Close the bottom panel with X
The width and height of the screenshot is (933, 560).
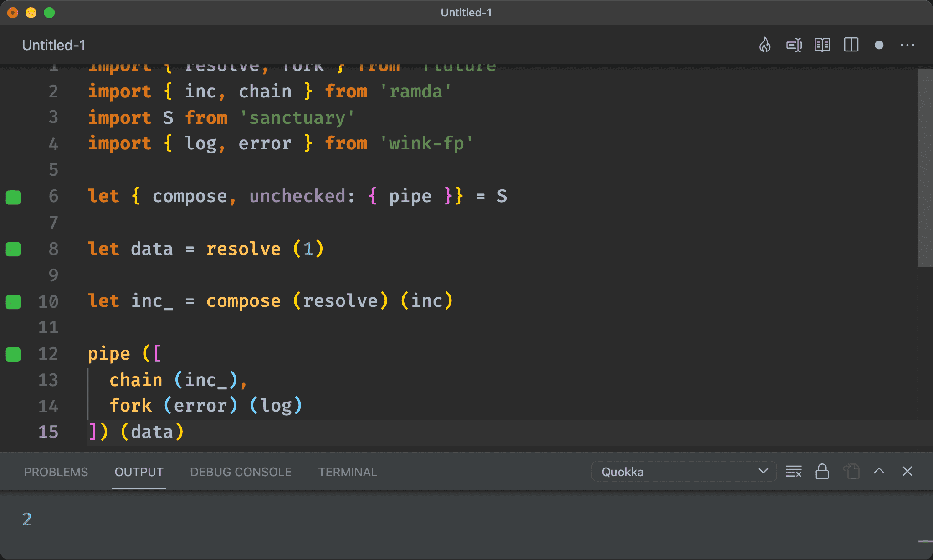click(x=907, y=471)
